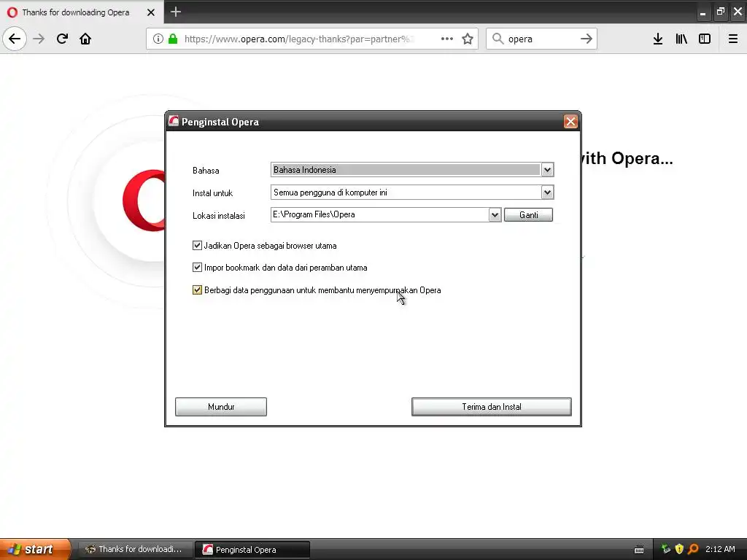Open the Windows start menu
The height and width of the screenshot is (560, 747).
35,549
